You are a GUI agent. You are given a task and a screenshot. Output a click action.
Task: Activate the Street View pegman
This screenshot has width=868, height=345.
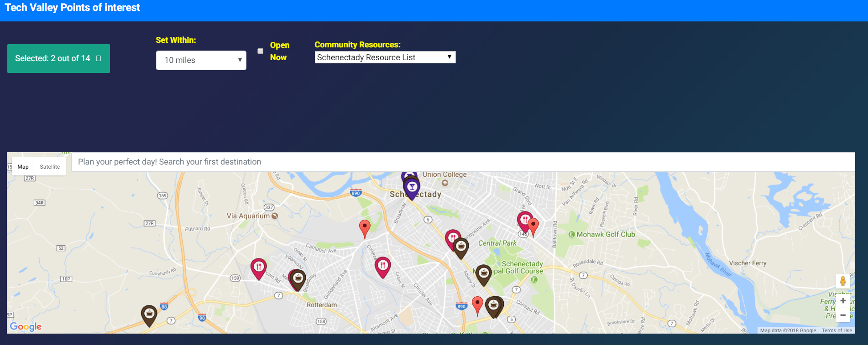tap(843, 281)
